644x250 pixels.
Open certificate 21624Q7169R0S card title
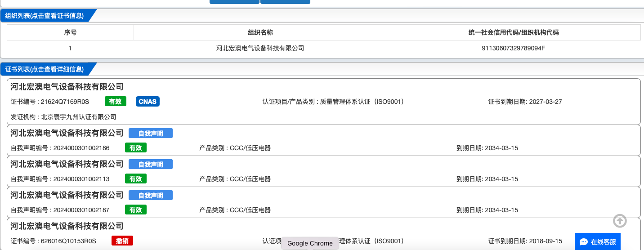pos(67,87)
